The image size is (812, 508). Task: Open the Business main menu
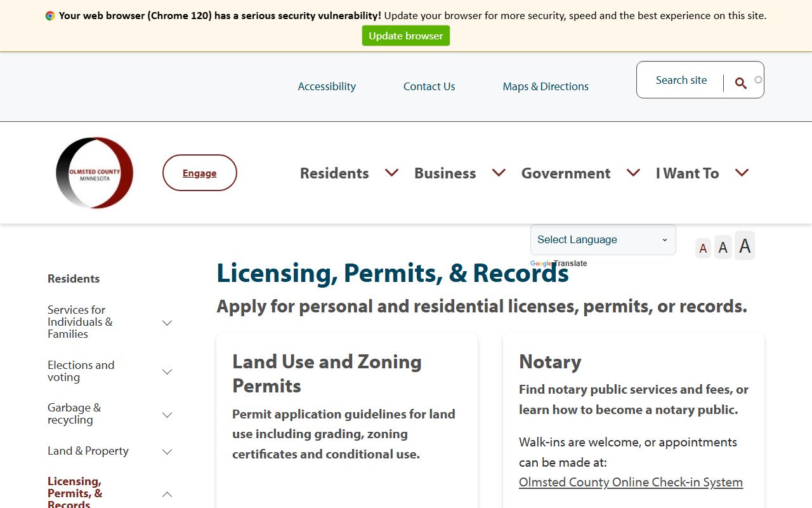tap(445, 173)
